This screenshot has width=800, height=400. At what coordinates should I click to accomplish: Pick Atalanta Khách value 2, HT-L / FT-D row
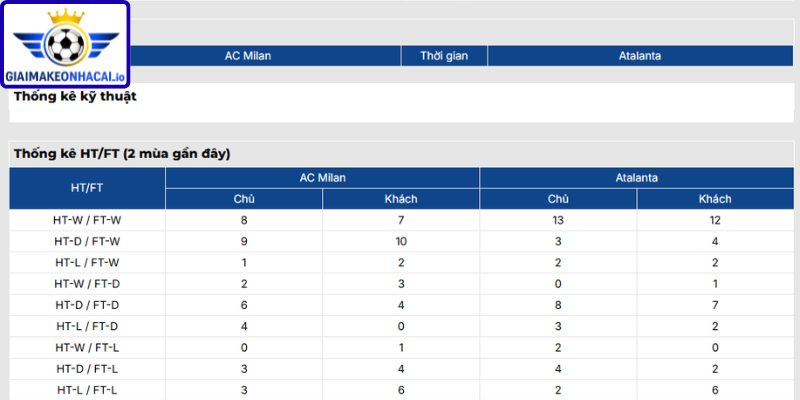[715, 327]
